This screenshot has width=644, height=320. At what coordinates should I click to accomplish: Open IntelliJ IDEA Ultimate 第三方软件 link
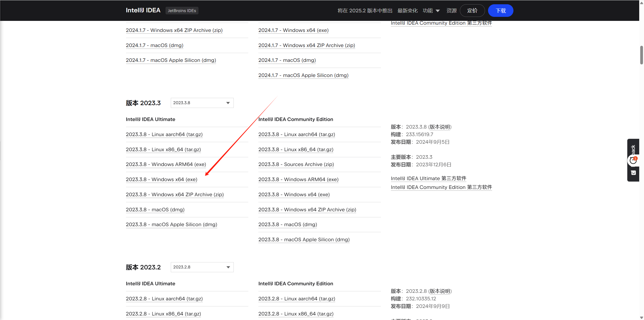[428, 179]
